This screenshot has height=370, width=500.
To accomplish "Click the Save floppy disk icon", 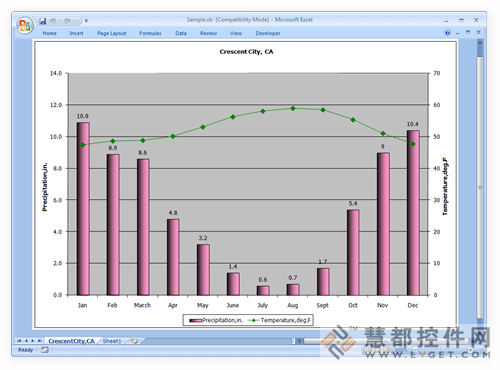I will [43, 21].
